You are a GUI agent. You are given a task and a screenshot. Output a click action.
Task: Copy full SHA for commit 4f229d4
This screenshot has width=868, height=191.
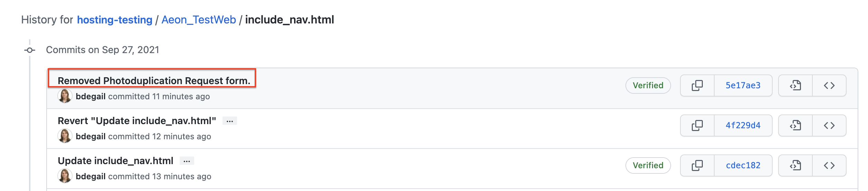pyautogui.click(x=697, y=125)
